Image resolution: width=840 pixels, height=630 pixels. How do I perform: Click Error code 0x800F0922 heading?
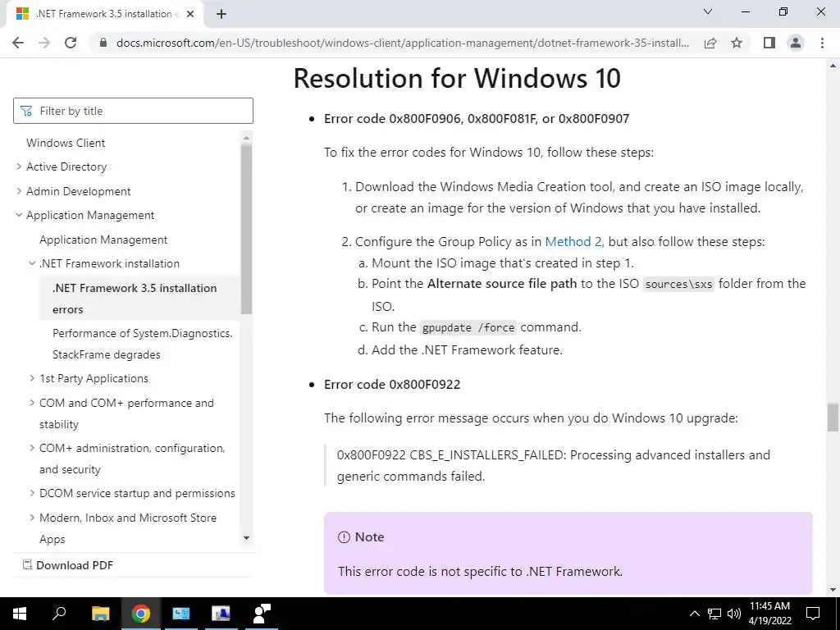click(392, 385)
